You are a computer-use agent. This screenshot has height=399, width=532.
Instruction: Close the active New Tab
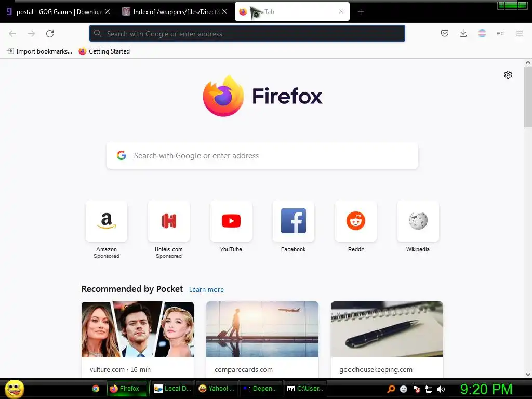click(341, 11)
